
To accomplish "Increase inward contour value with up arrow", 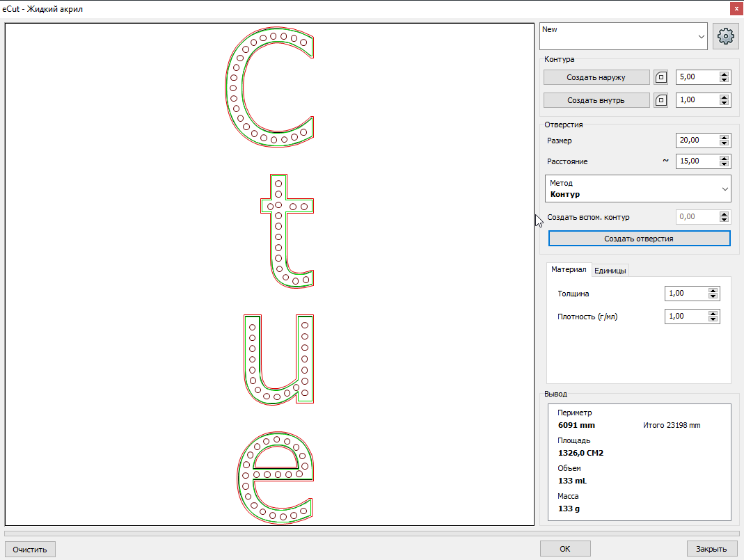I will click(x=724, y=97).
